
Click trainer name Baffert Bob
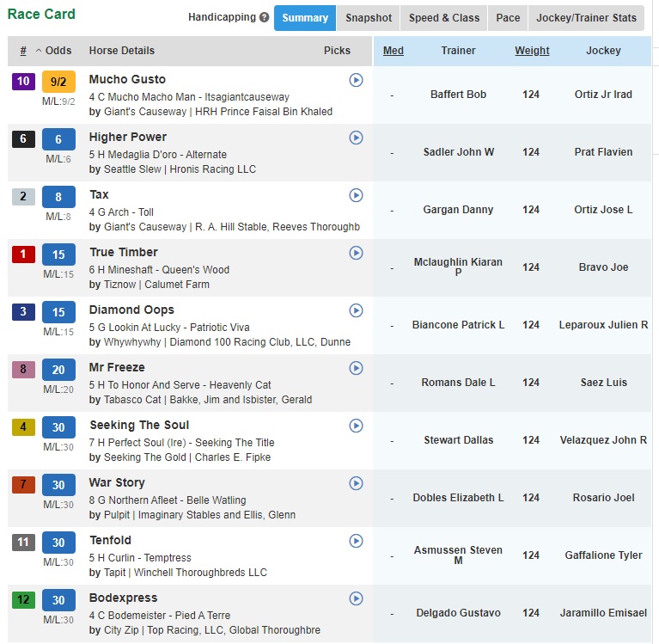tap(458, 95)
